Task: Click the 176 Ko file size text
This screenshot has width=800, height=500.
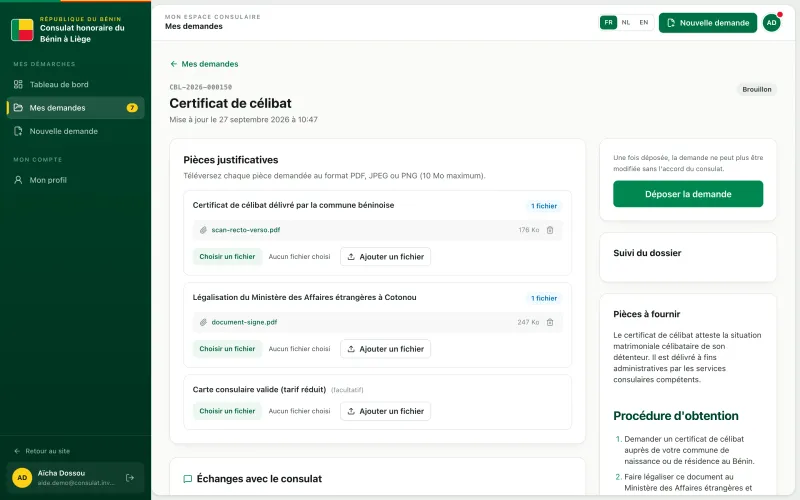Action: pos(529,230)
